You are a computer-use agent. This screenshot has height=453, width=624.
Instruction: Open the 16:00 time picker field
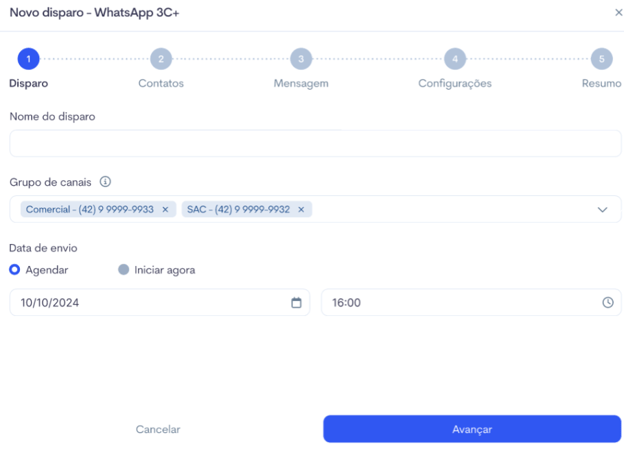pos(471,303)
